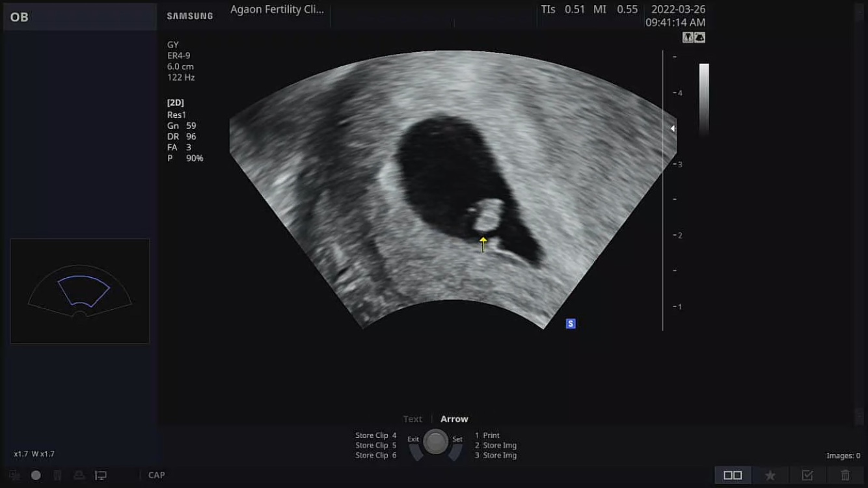The width and height of the screenshot is (868, 488).
Task: Click the Gn 59 gain value
Action: (x=182, y=126)
